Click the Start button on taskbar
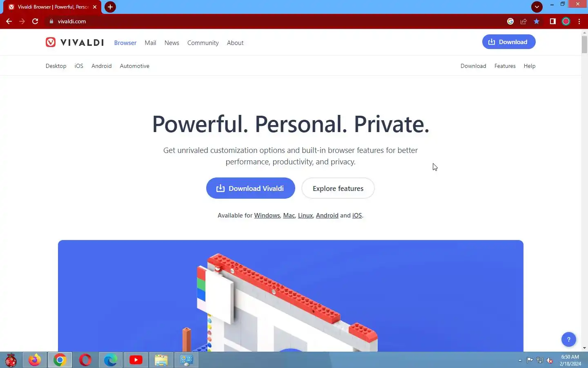This screenshot has height=368, width=588. tap(11, 360)
